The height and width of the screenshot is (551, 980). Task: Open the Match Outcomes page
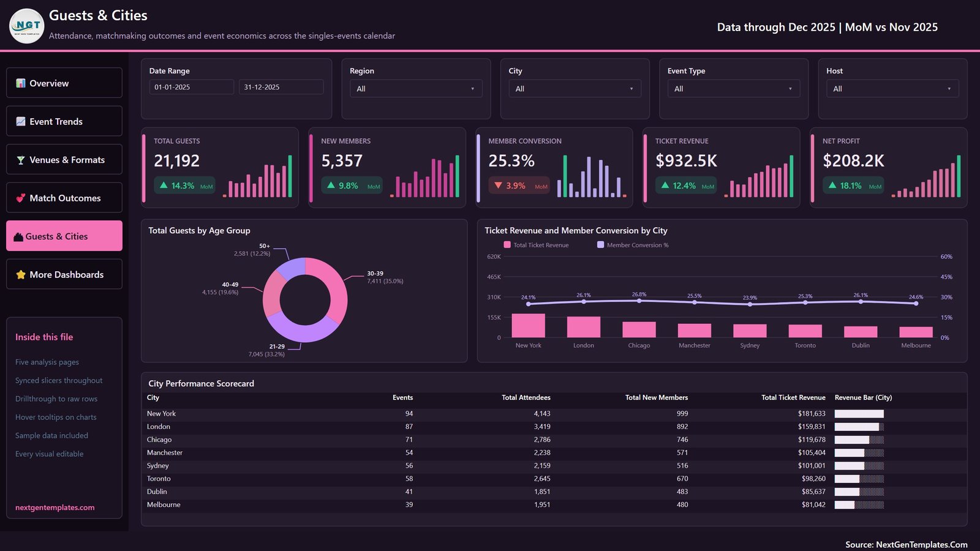(x=64, y=198)
